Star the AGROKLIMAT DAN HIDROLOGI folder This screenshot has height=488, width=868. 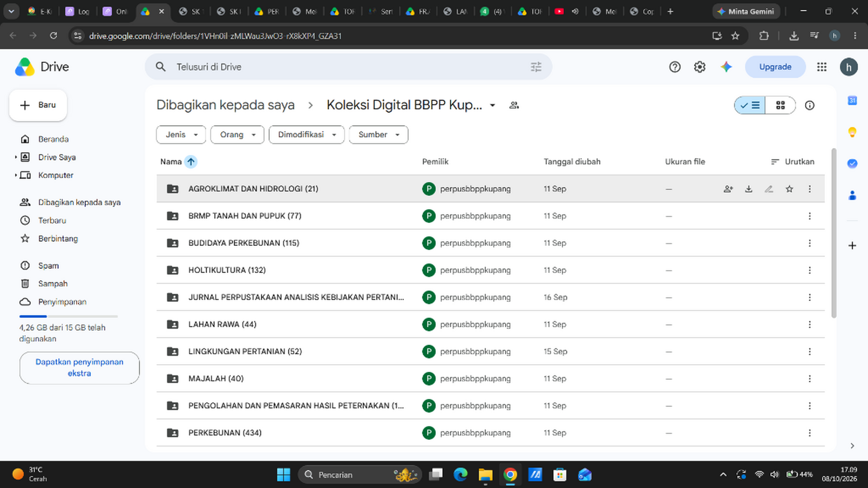[789, 189]
